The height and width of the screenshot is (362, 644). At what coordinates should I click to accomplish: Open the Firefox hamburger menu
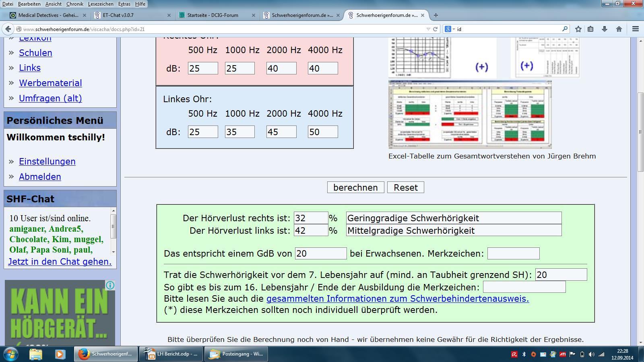[x=636, y=29]
